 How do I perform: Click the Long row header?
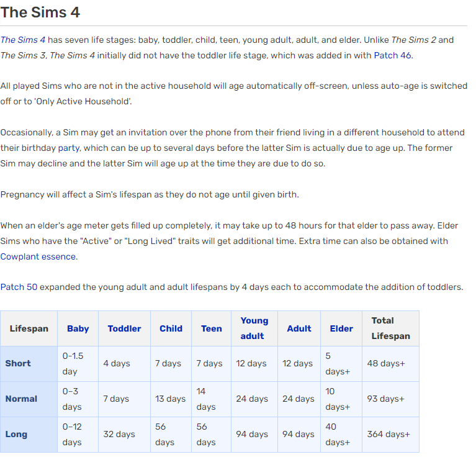pyautogui.click(x=16, y=434)
